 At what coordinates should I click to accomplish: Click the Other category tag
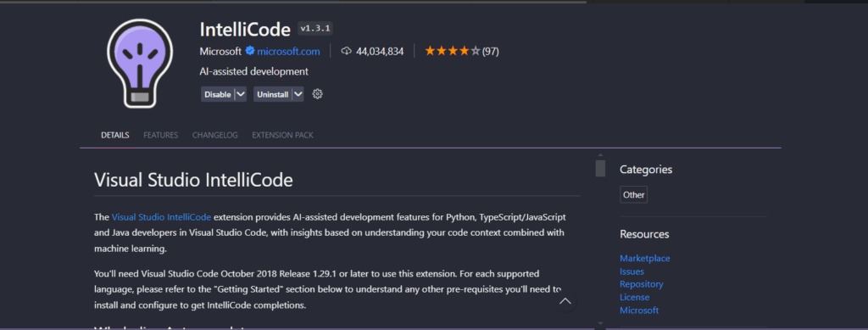[633, 195]
